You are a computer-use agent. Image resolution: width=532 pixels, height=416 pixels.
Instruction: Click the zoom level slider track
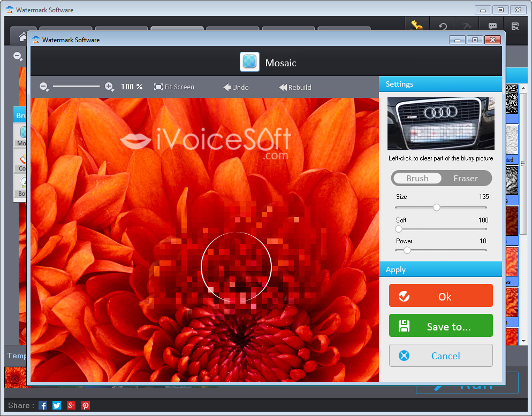click(77, 87)
